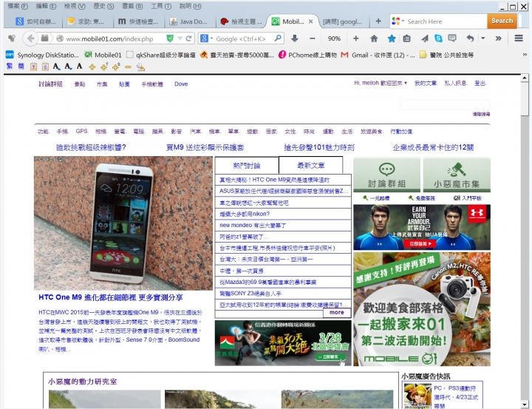Open the 編輯 (E) menu
532x409 pixels.
pyautogui.click(x=46, y=6)
